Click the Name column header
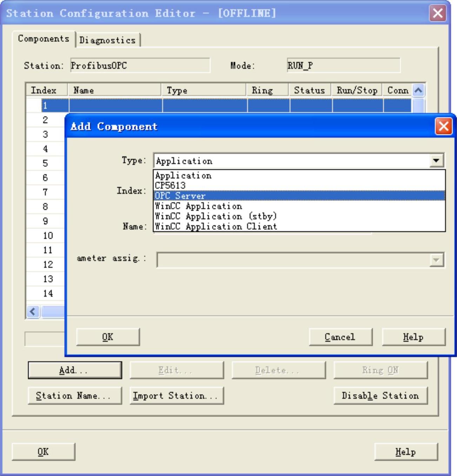Image resolution: width=457 pixels, height=476 pixels. pyautogui.click(x=114, y=90)
